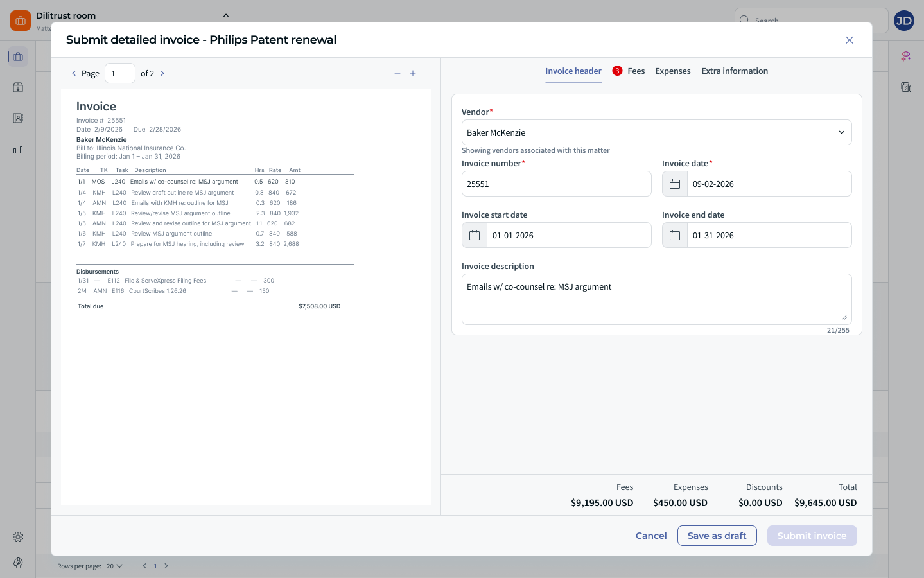
Task: Click the "$7,508.00 USD" total due text
Action: (x=319, y=306)
